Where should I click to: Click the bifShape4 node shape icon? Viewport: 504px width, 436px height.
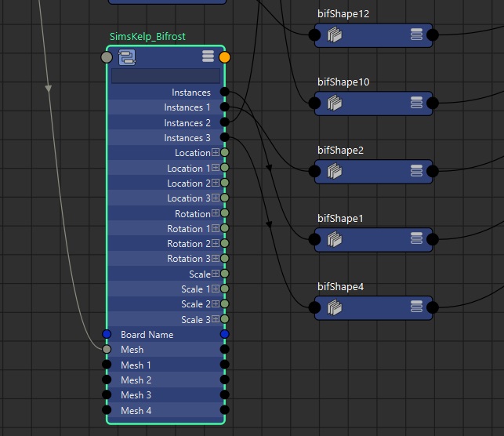pyautogui.click(x=334, y=307)
